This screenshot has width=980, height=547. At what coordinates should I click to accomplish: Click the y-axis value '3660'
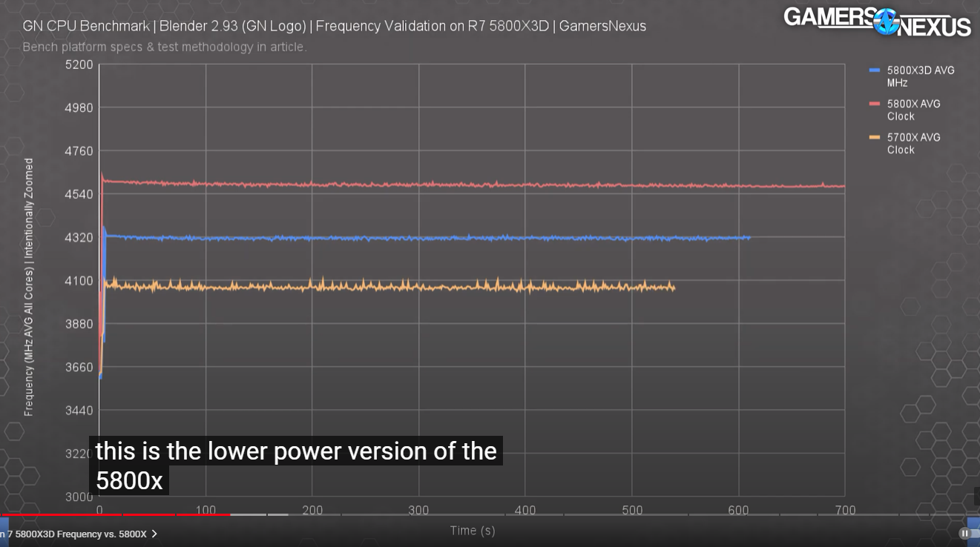point(79,367)
